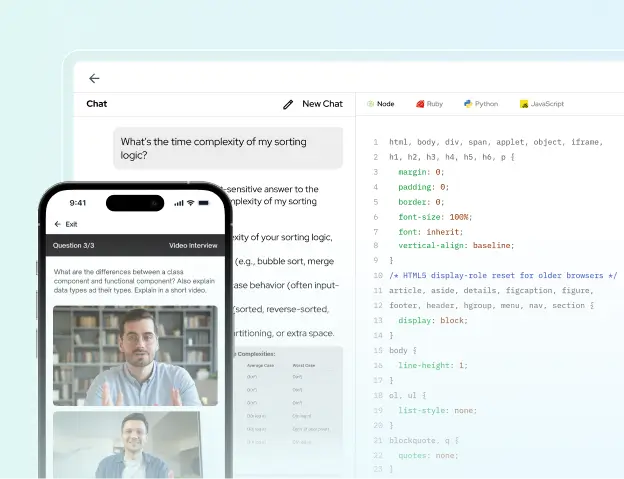Click code line 13 'display: block;'
This screenshot has width=624, height=479.
tap(433, 321)
